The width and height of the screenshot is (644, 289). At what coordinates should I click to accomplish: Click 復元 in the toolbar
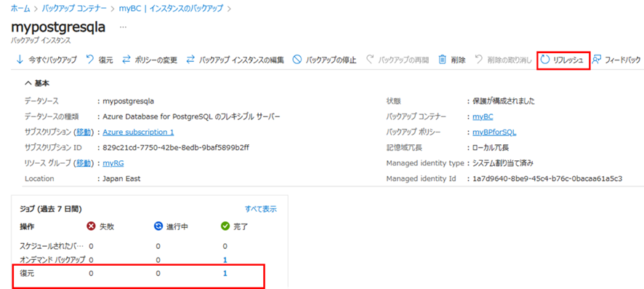click(100, 60)
